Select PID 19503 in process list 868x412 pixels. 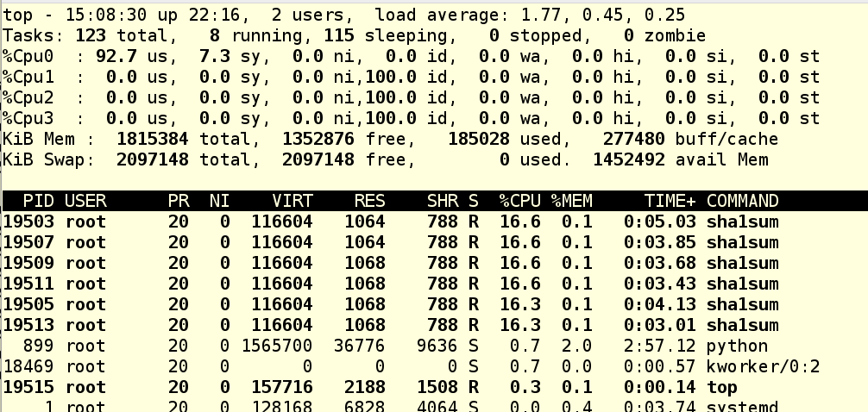pos(28,222)
